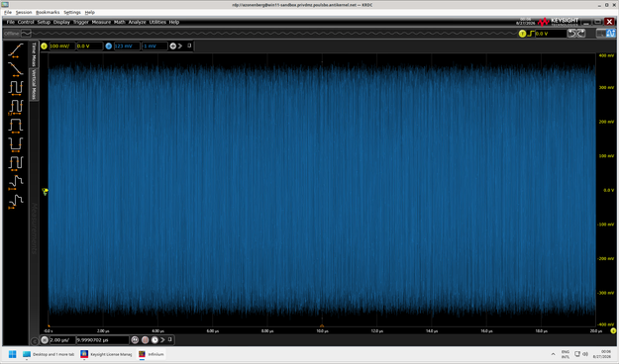Open Infiniium Help menu in black menubar
Image resolution: width=619 pixels, height=364 pixels.
coord(174,22)
